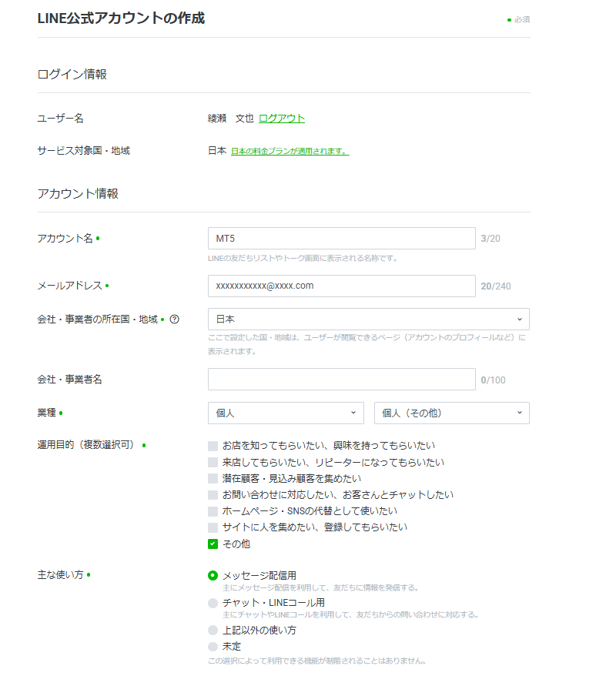This screenshot has height=686, width=616.
Task: Click the アカウント名 input field containing MT5
Action: (x=341, y=239)
